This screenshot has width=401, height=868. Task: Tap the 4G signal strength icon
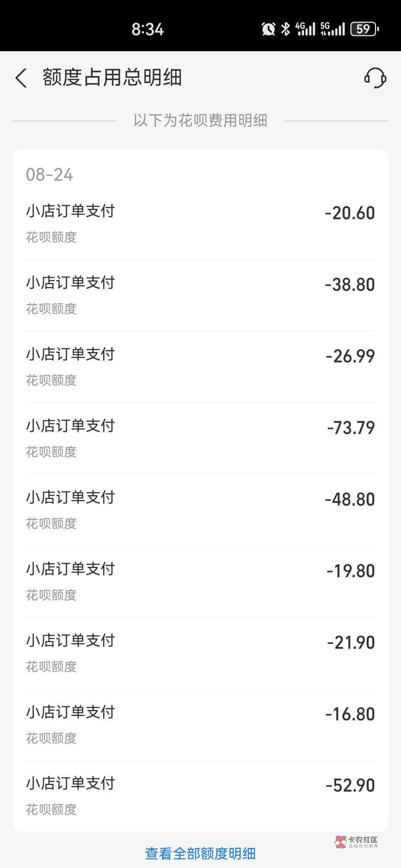tap(305, 29)
